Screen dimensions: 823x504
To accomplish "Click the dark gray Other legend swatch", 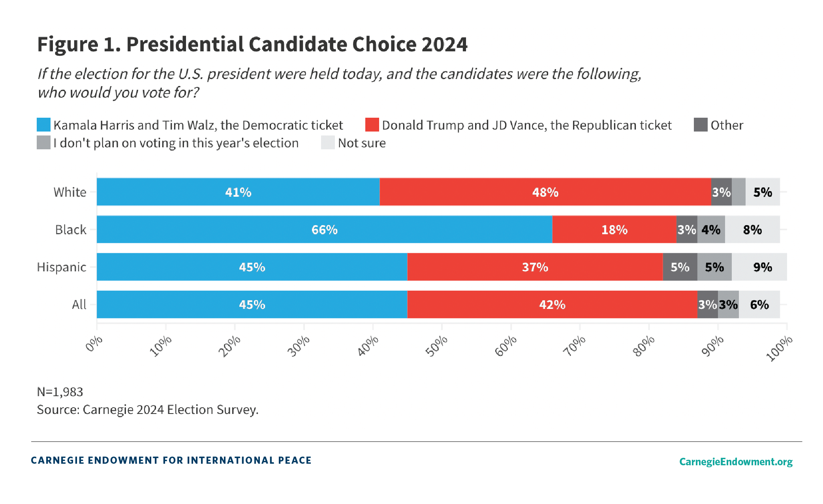I will coord(701,125).
